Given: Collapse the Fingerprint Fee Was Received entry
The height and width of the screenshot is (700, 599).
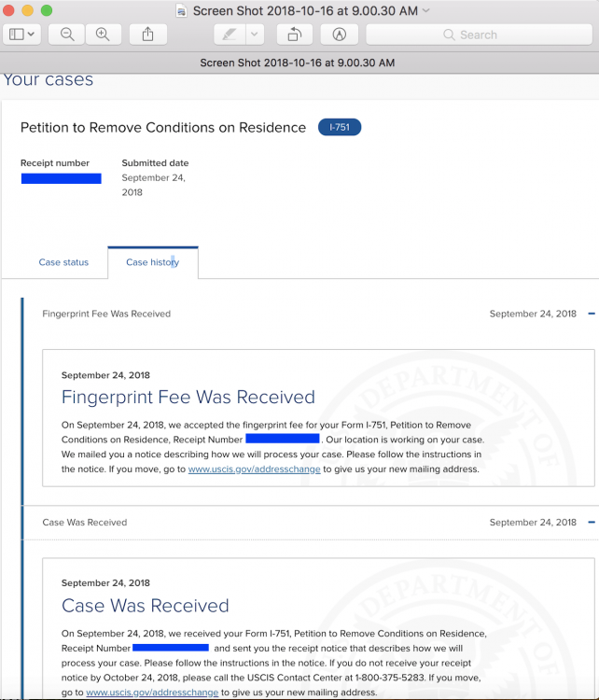Looking at the screenshot, I should (x=592, y=314).
